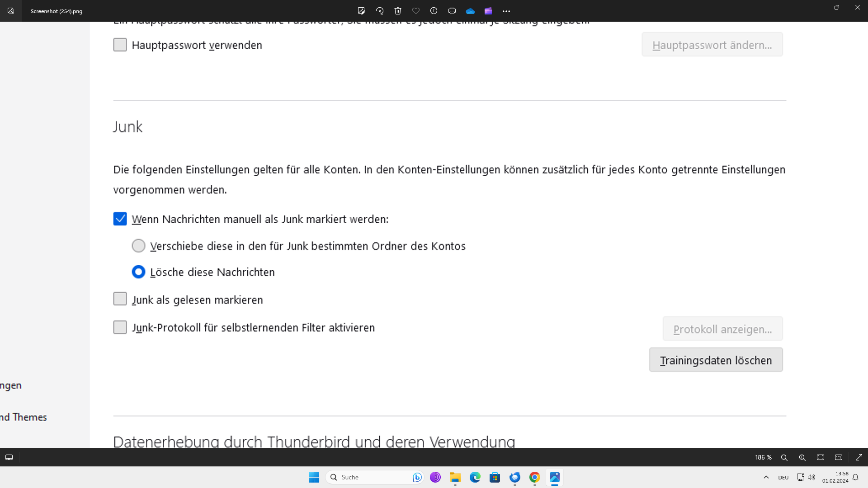This screenshot has width=868, height=488.
Task: Mark the image as favorite with the heart
Action: pyautogui.click(x=416, y=11)
